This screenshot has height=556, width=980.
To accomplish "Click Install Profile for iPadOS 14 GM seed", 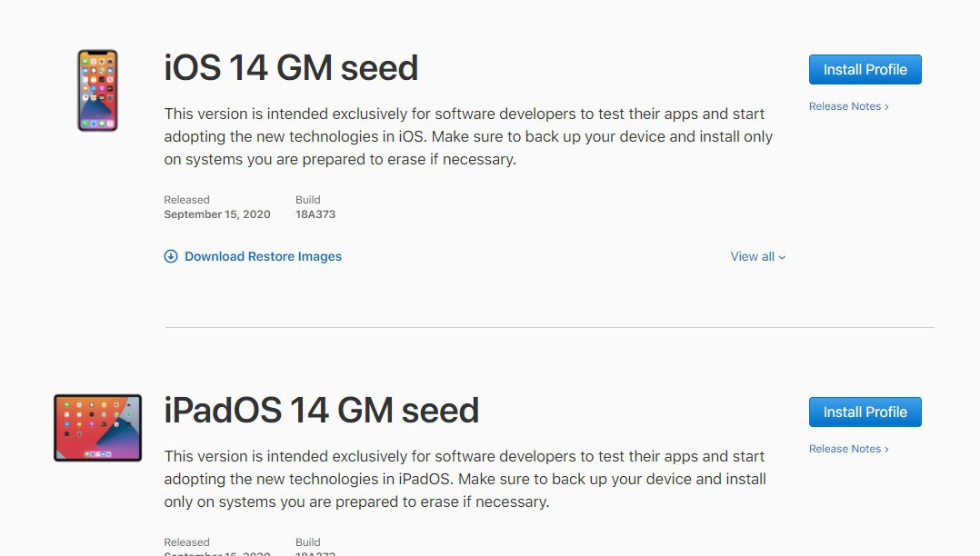I will coord(865,412).
